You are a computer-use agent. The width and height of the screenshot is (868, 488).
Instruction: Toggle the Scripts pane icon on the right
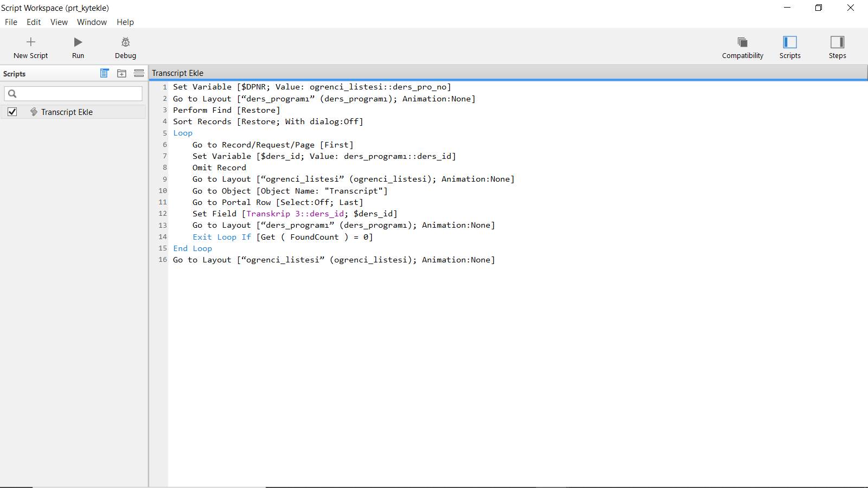[x=789, y=42]
